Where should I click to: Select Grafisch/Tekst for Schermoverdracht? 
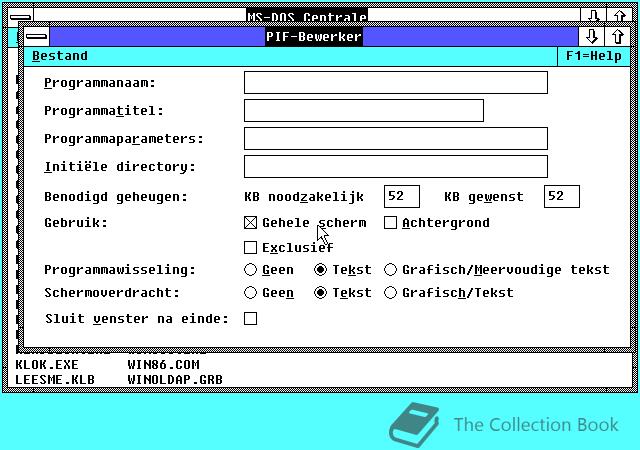[390, 293]
